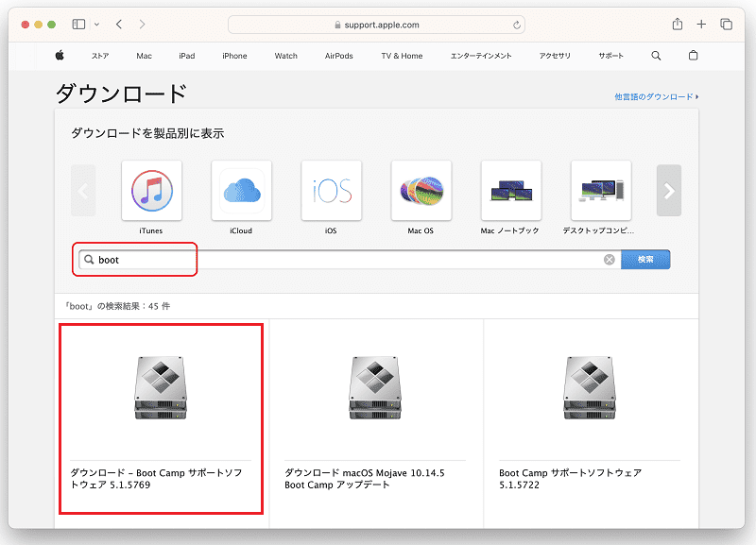Click the iTunes label under icon

(x=151, y=230)
